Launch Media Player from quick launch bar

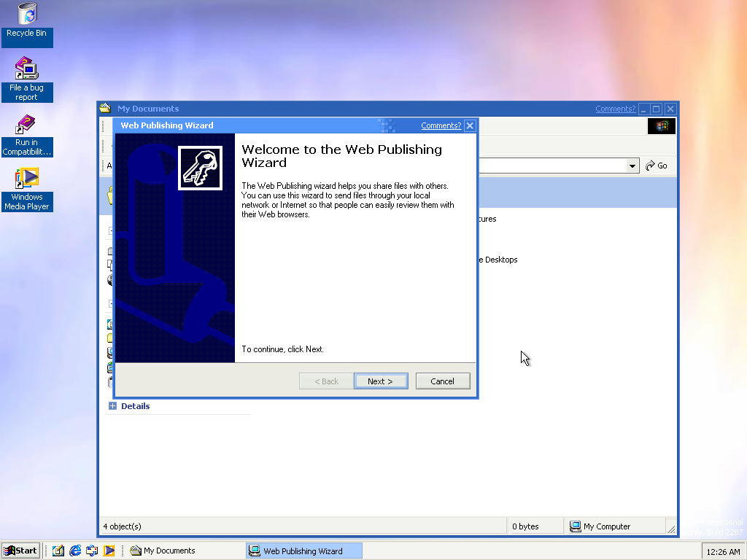point(109,551)
